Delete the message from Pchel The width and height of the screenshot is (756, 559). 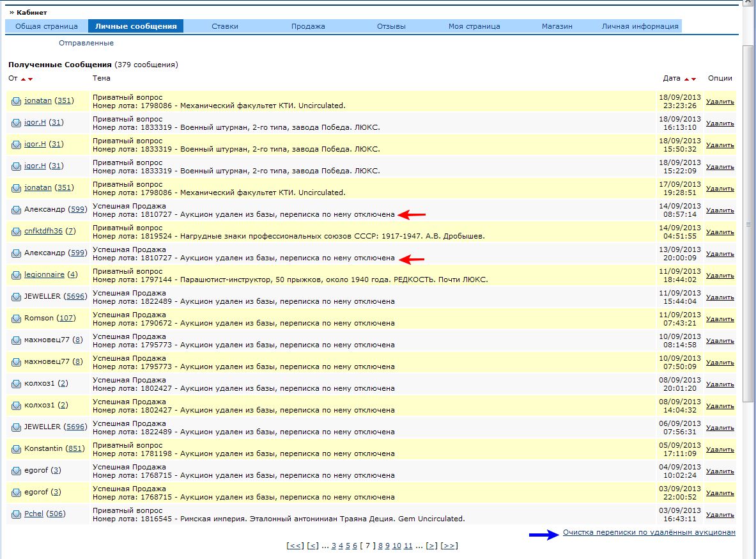click(720, 515)
